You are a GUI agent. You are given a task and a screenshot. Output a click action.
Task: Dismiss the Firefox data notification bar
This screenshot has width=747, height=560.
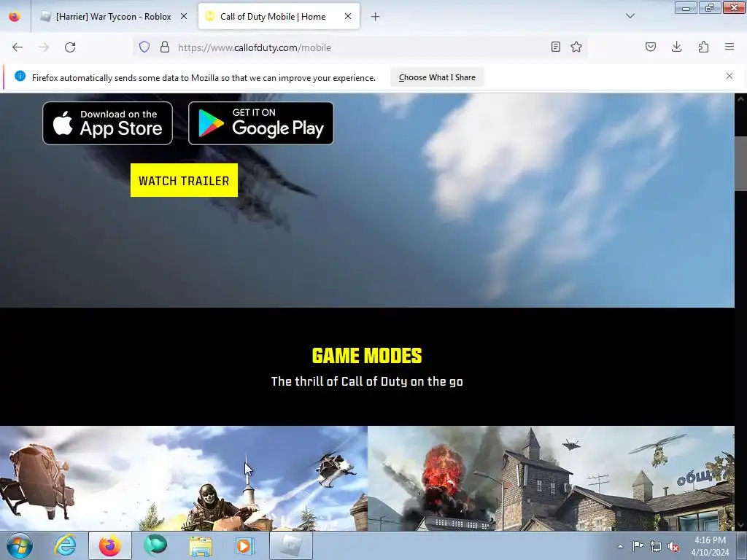[x=729, y=76]
